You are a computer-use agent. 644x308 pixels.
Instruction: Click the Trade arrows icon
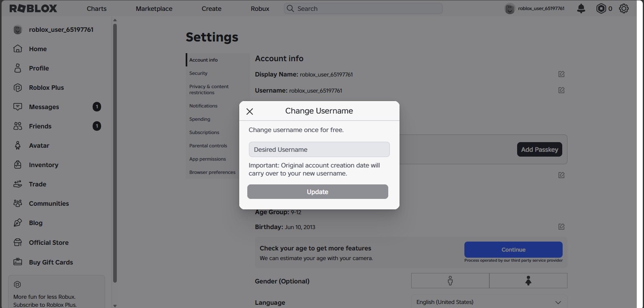pos(18,184)
